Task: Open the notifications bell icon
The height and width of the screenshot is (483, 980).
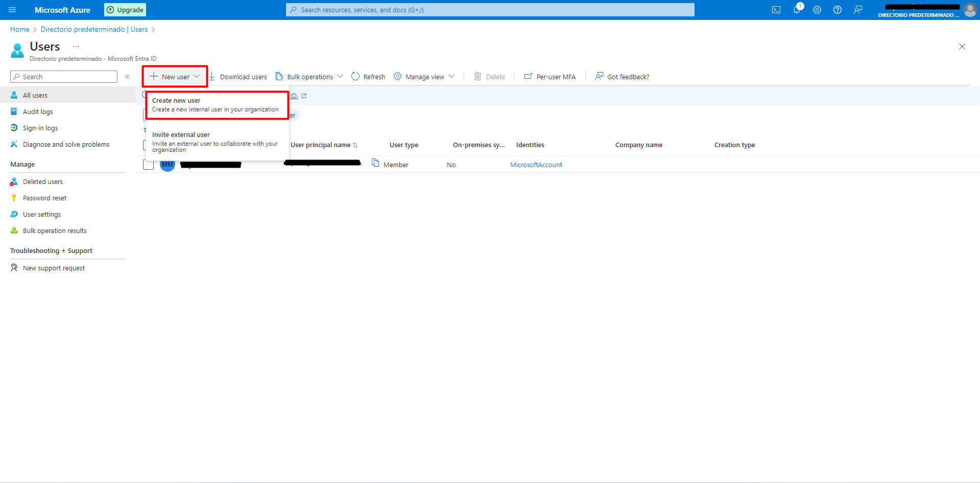Action: point(797,10)
